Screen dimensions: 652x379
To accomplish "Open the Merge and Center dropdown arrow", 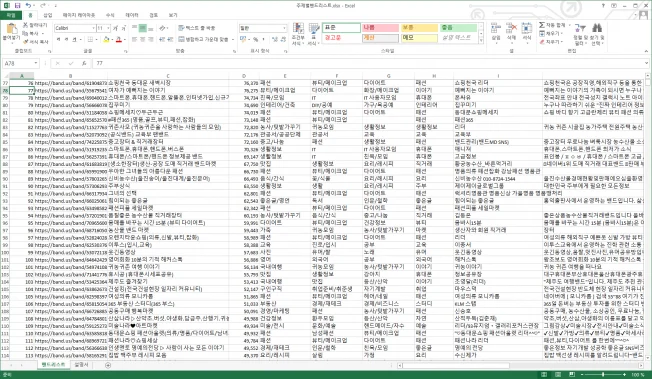I will [x=232, y=40].
